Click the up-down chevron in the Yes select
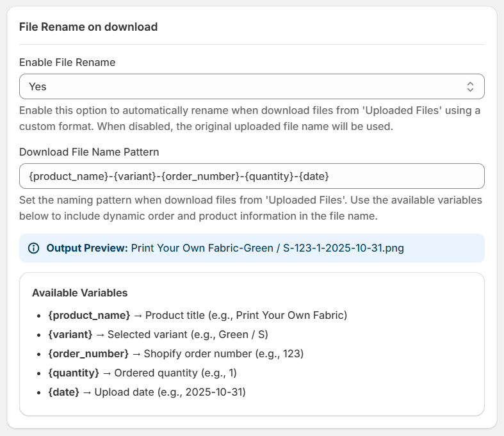 (470, 86)
